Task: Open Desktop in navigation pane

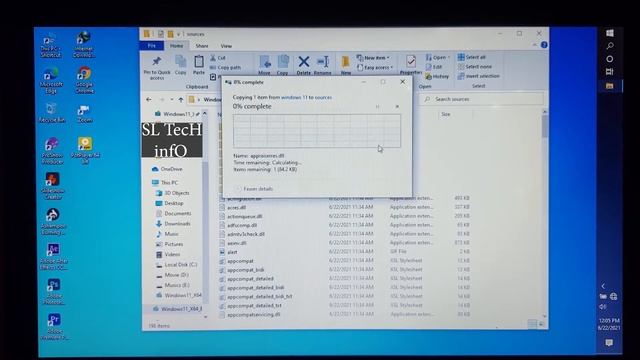Action: [170, 203]
